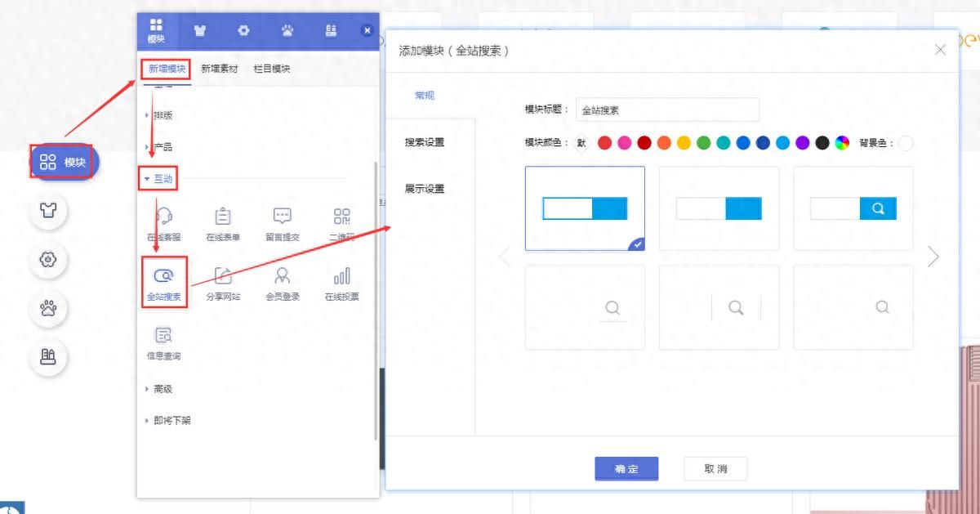This screenshot has height=514, width=980.
Task: Expand the 排版 category
Action: tap(163, 115)
